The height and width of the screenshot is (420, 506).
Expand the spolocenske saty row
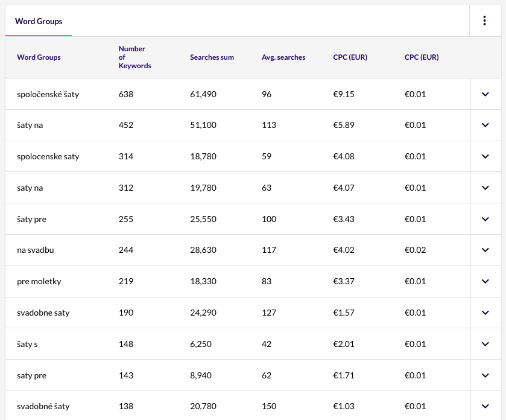coord(485,156)
